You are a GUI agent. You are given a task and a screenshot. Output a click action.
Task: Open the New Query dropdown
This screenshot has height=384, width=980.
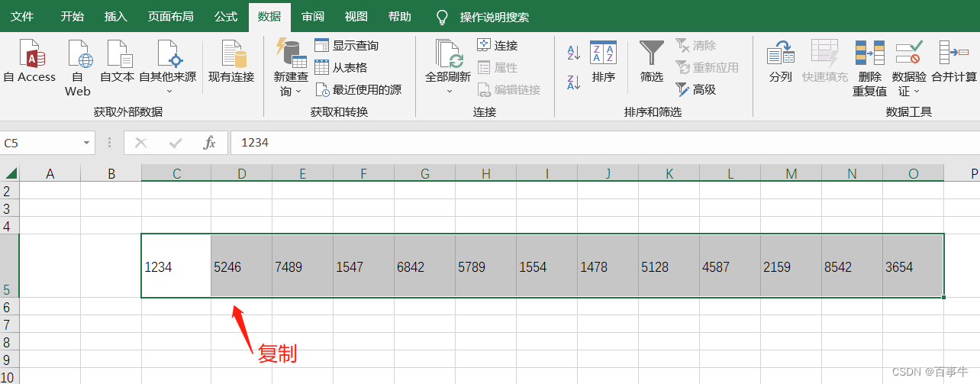click(x=291, y=68)
